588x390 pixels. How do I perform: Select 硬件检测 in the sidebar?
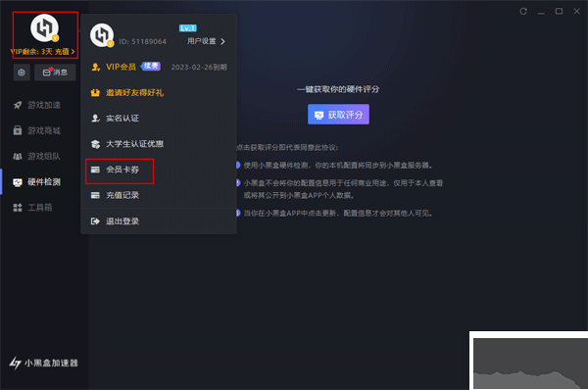(x=44, y=182)
